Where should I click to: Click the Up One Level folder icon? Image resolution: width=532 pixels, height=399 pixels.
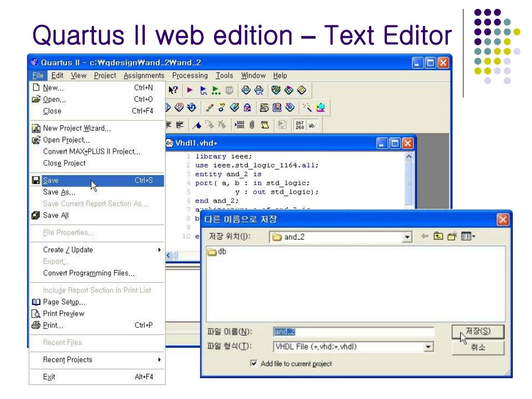pos(438,236)
